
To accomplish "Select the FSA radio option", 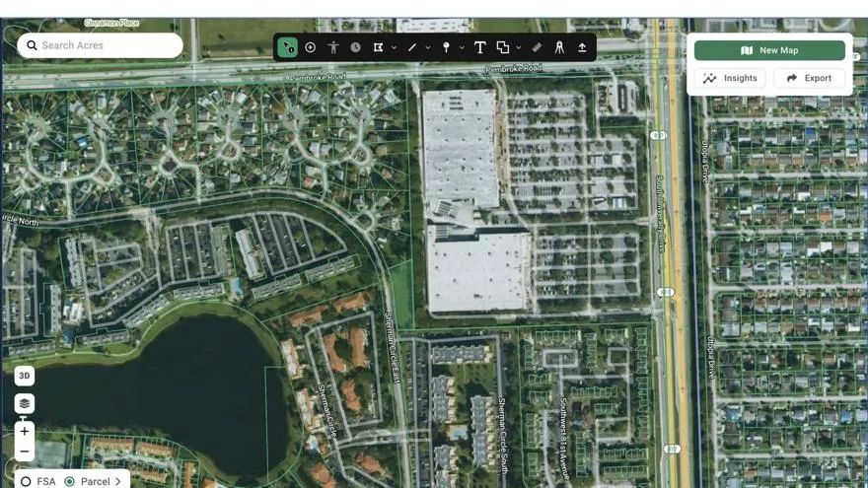I will pos(26,481).
